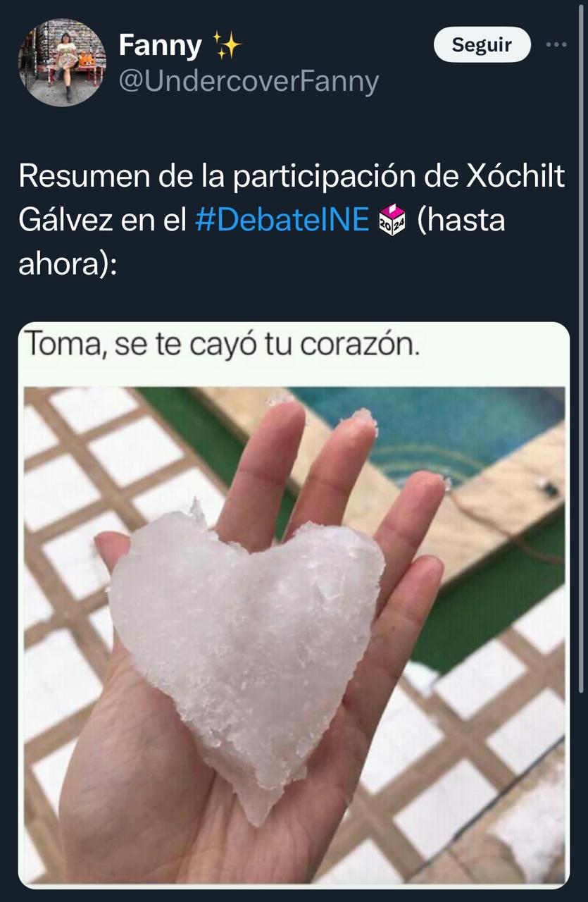
Task: Click the tweet text starting with Resumen
Action: click(x=292, y=220)
